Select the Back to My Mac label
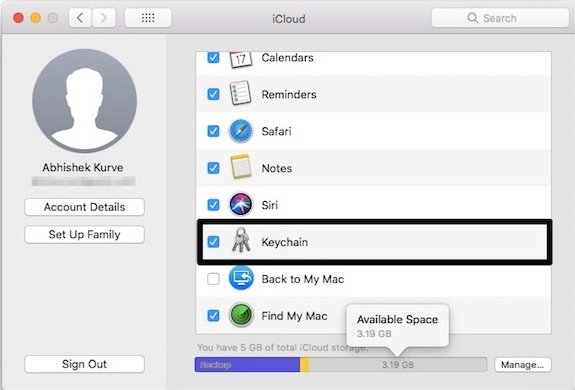 (x=303, y=279)
